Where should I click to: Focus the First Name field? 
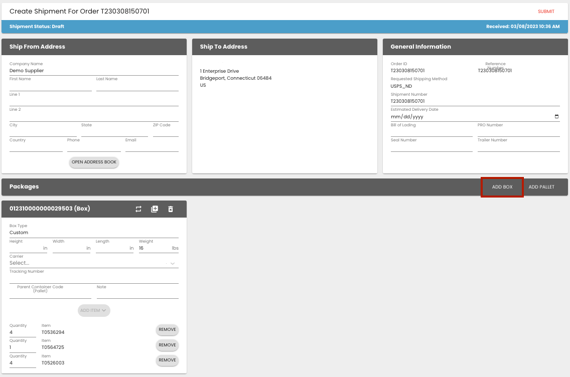51,86
